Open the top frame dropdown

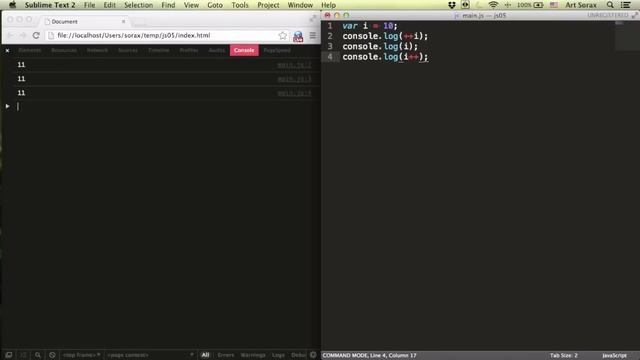pos(82,355)
